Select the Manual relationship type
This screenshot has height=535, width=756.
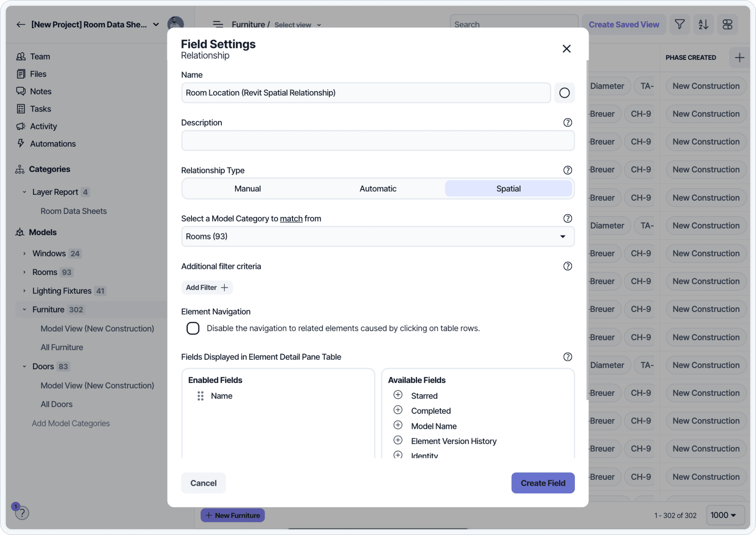247,189
